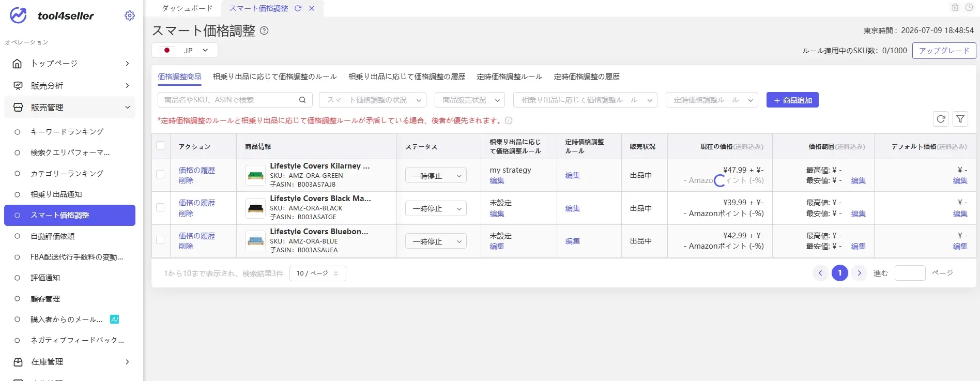Open 価格の履歴 for AMZ-ORA-GREEN
The height and width of the screenshot is (381, 980).
(x=197, y=170)
